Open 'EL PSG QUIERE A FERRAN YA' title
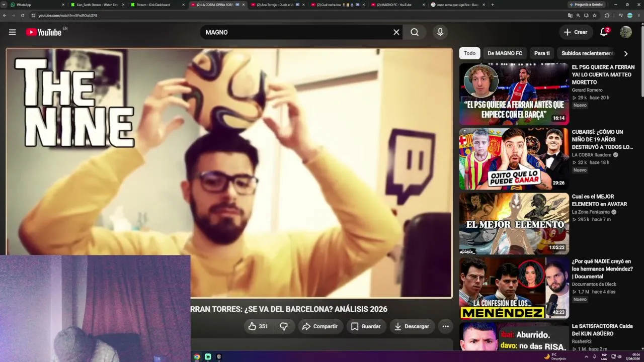This screenshot has width=644, height=362. tap(603, 74)
